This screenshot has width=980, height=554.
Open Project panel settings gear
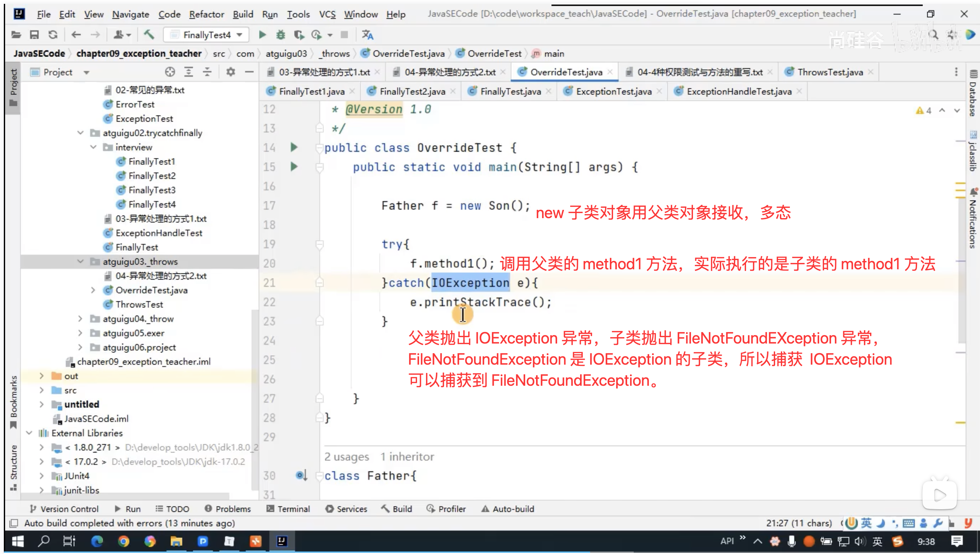pos(230,72)
